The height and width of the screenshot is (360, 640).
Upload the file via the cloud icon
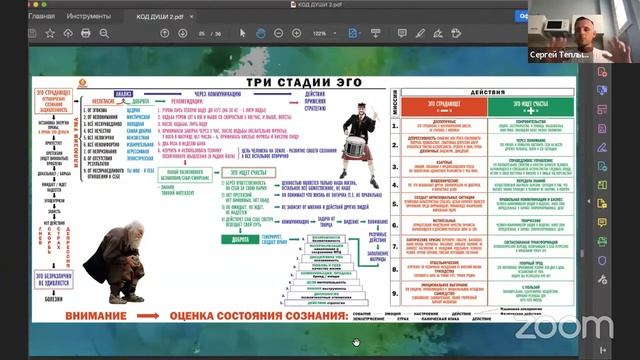[68, 33]
